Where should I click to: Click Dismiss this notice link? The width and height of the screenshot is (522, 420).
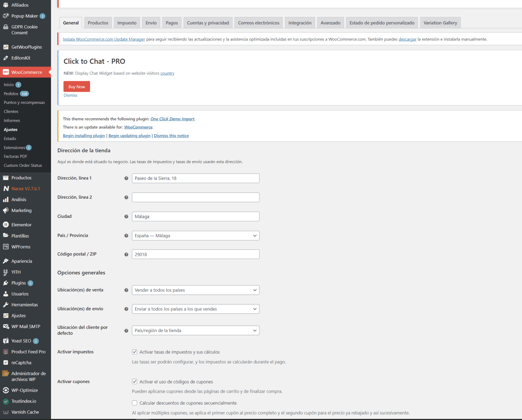click(x=171, y=136)
